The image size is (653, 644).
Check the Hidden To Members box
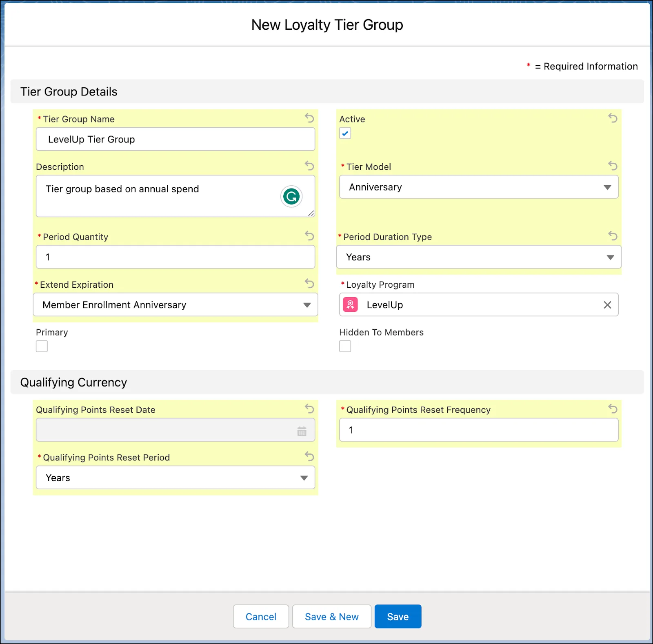click(x=345, y=346)
